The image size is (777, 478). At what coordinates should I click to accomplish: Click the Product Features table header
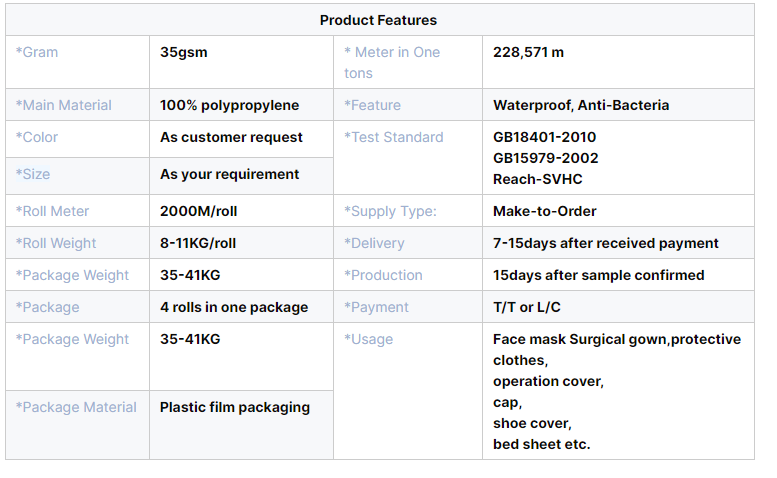click(x=378, y=20)
